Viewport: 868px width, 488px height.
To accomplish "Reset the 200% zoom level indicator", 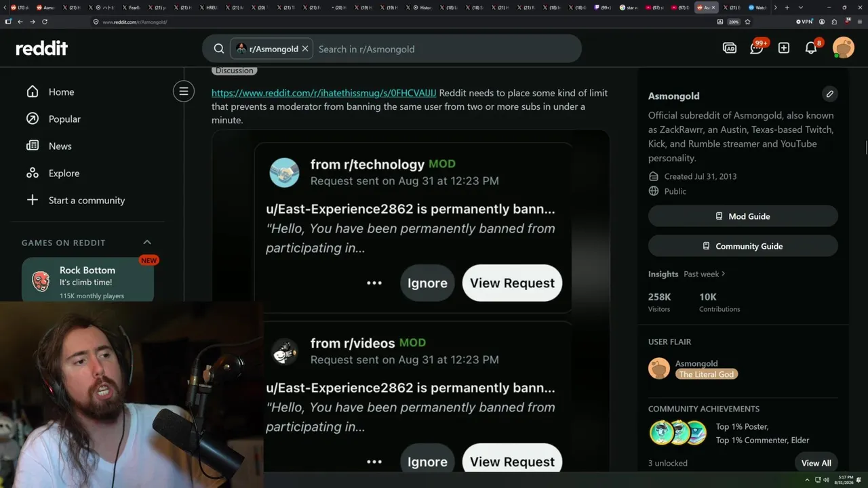I will pos(734,22).
